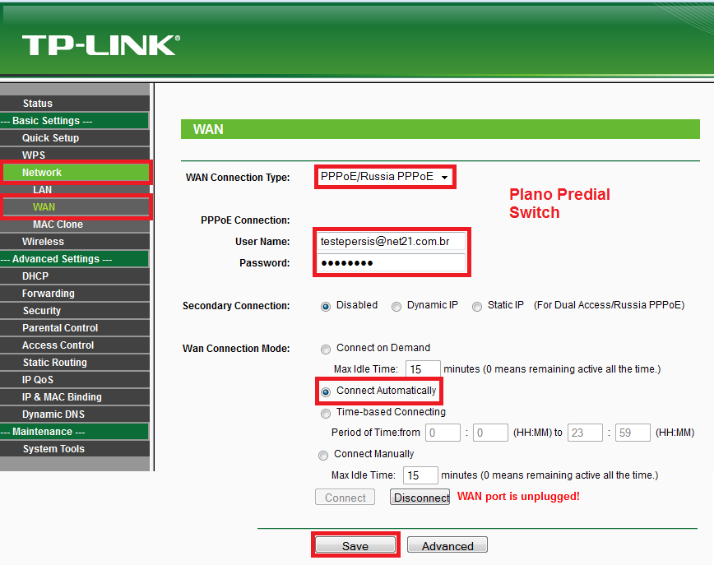728x565 pixels.
Task: Select Dynamic IP secondary connection radio
Action: point(396,307)
